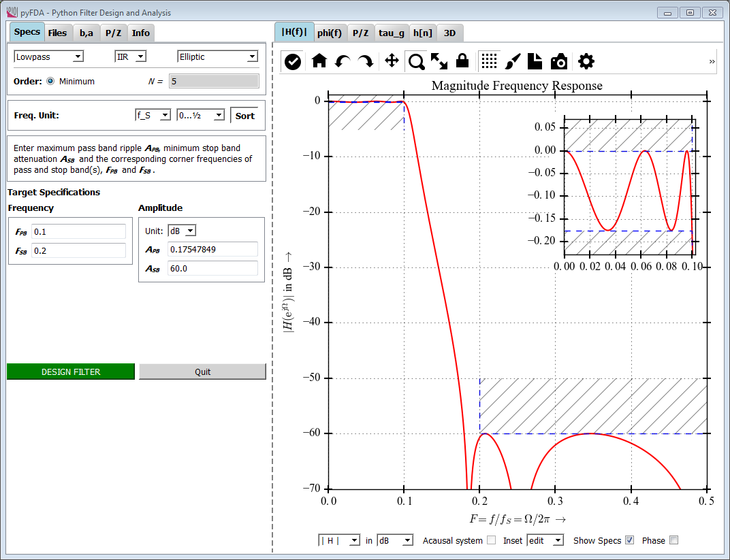
Task: Activate the pan cross-arrows tool
Action: coord(392,61)
